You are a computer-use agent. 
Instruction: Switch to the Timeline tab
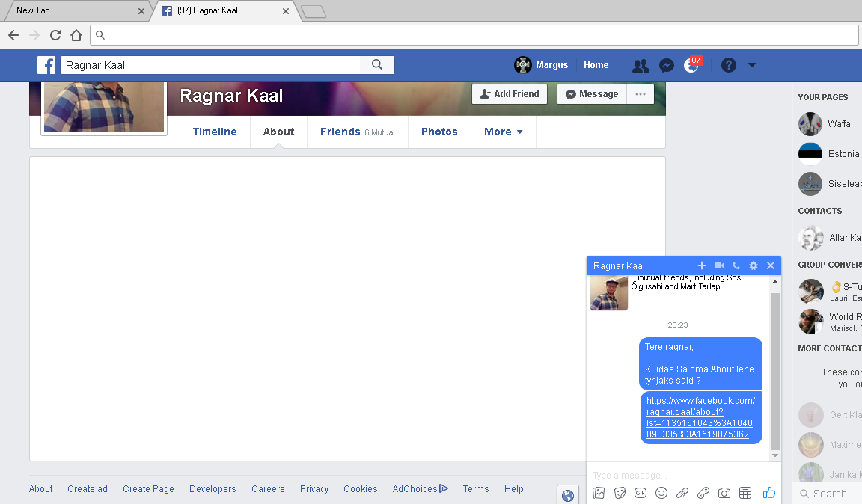[215, 132]
